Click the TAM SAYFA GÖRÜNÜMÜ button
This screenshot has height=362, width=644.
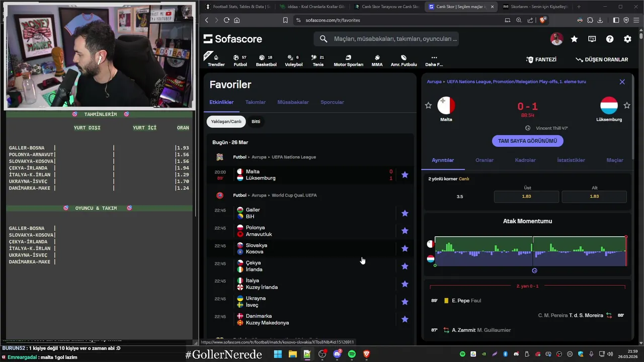(527, 141)
